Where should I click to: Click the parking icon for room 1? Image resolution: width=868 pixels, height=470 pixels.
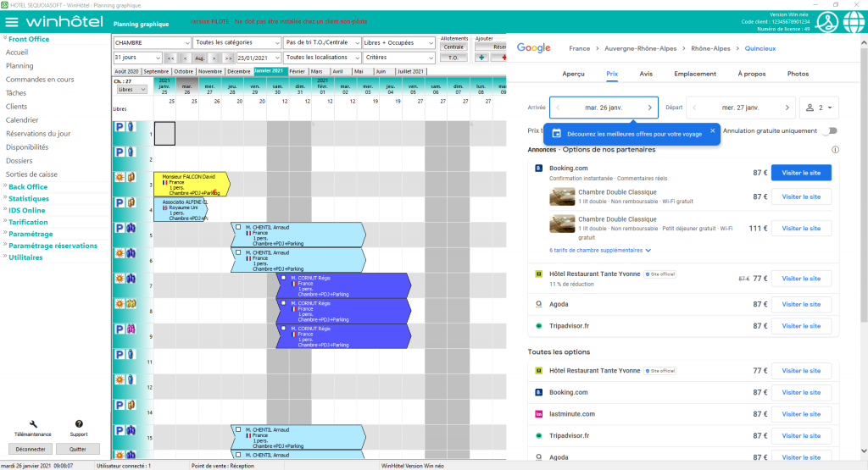120,126
